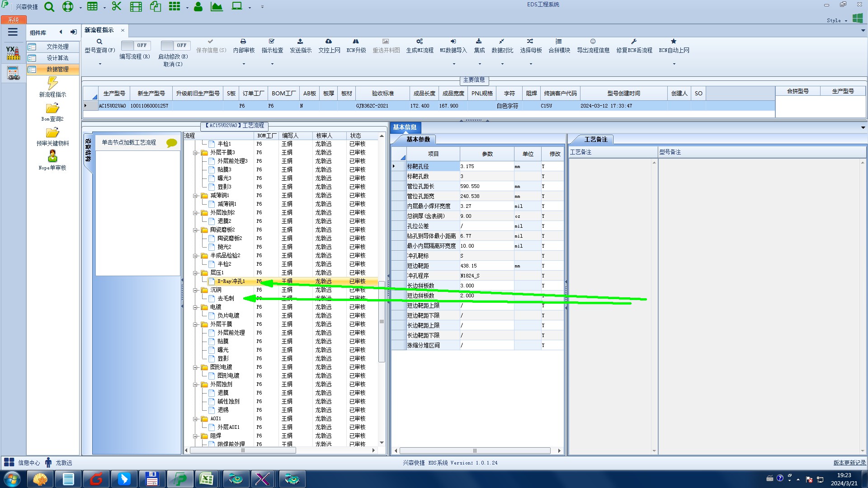Click the 修复ECN丢流程 wrench icon
The height and width of the screenshot is (488, 868).
(x=634, y=42)
